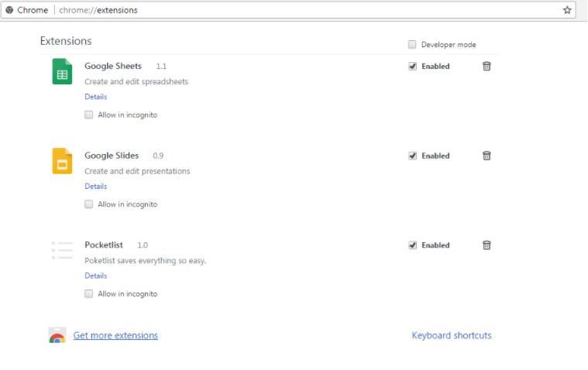
Task: Click Pocketlist version 1.0
Action: tap(143, 245)
